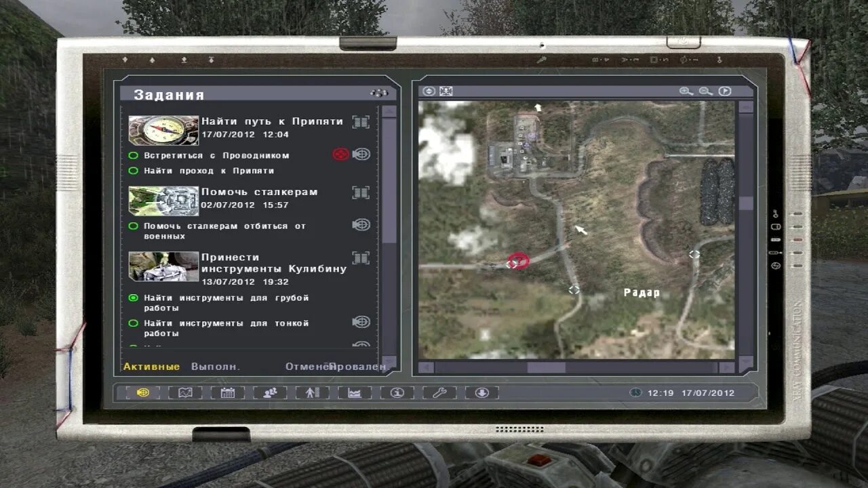The height and width of the screenshot is (488, 868).
Task: Click the task list scroll-up arrow
Action: 389,111
